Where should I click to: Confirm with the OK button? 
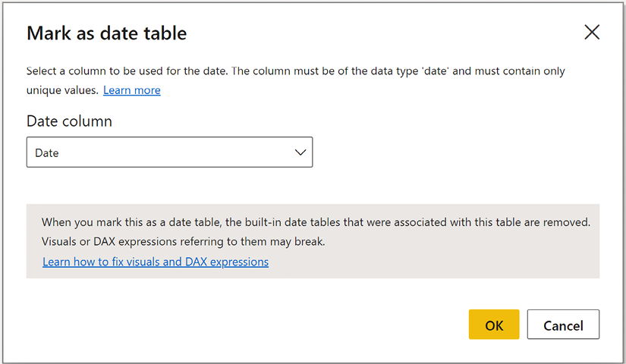[x=494, y=325]
